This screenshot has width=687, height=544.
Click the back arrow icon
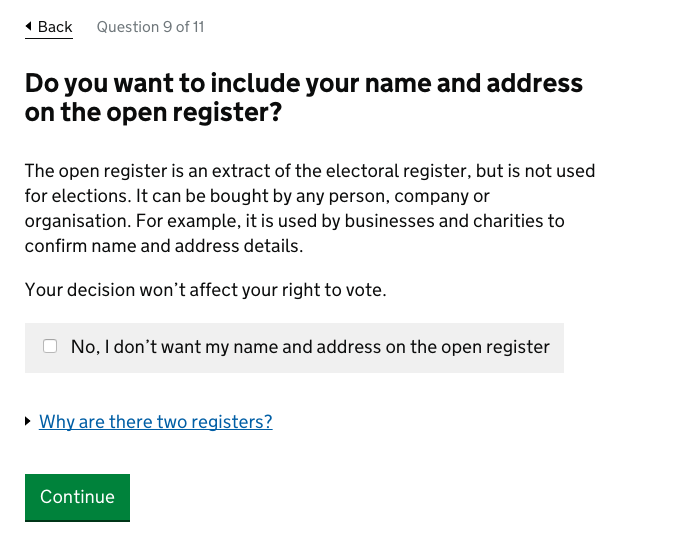(x=29, y=27)
